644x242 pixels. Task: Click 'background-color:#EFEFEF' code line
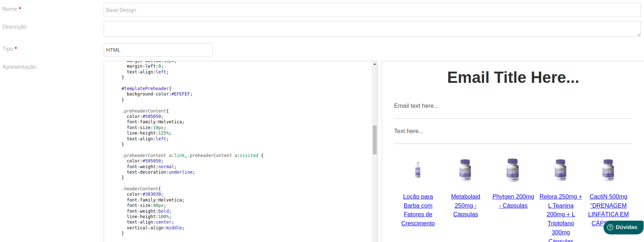160,94
